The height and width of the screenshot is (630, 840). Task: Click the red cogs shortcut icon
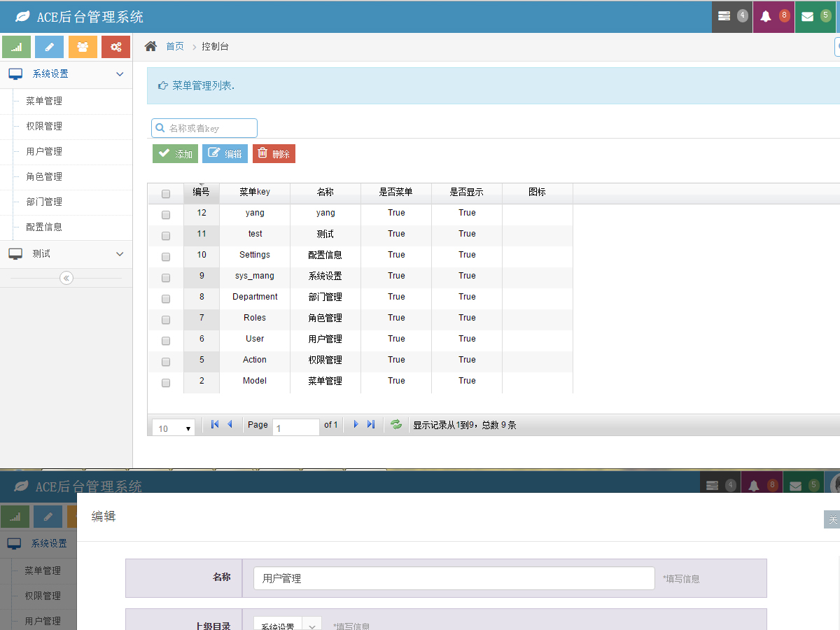point(115,47)
